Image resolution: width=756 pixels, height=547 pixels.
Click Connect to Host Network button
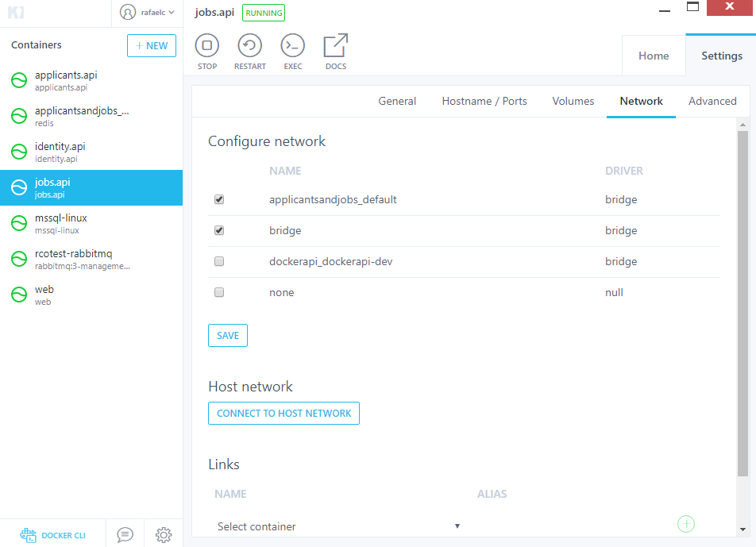click(x=283, y=413)
